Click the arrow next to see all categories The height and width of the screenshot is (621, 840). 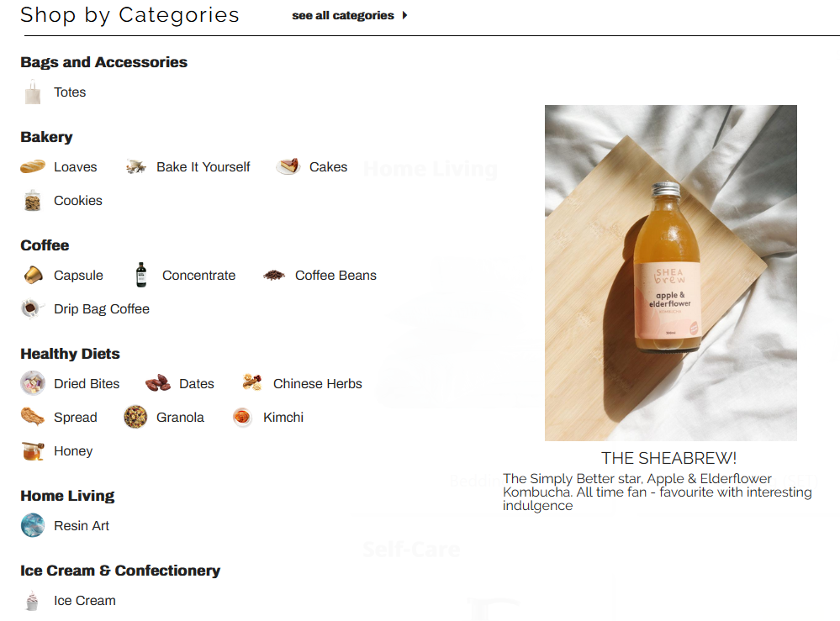click(x=405, y=15)
